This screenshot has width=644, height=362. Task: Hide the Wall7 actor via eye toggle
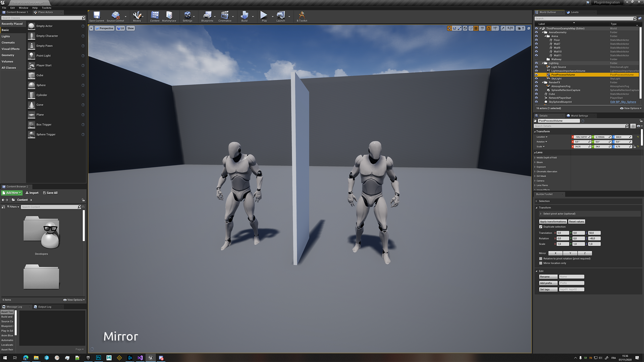(x=536, y=44)
